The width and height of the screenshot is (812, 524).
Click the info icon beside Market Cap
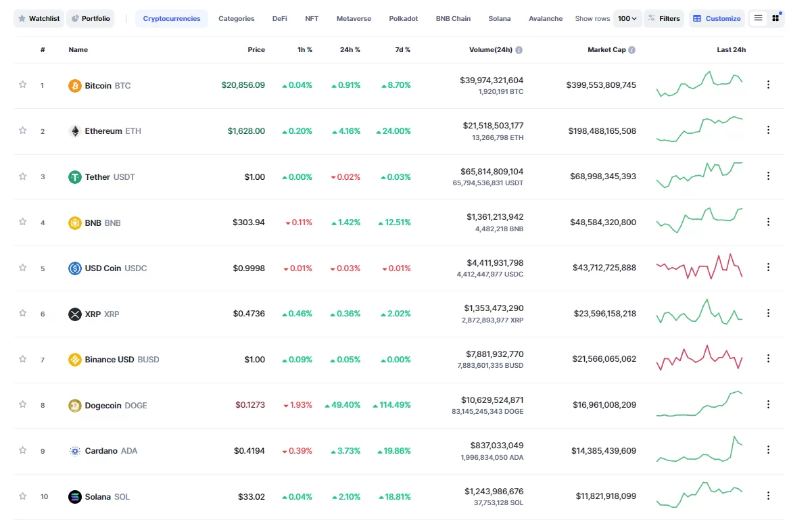(x=631, y=50)
